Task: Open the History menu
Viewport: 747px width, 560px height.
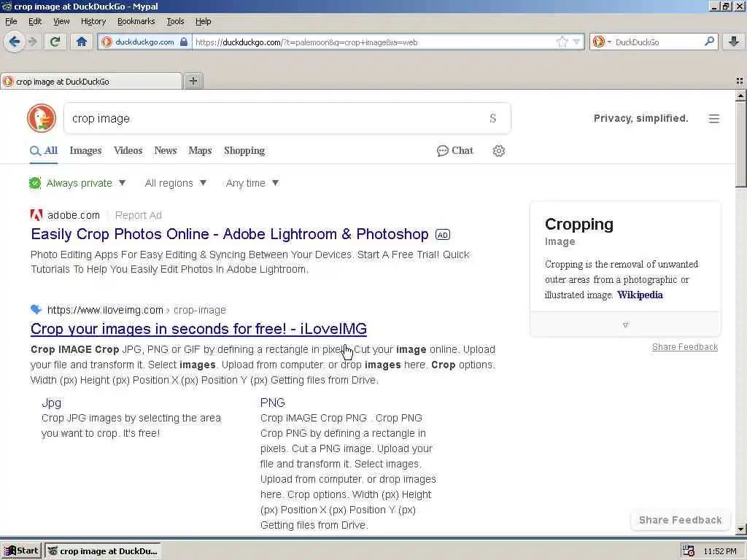Action: [x=93, y=21]
